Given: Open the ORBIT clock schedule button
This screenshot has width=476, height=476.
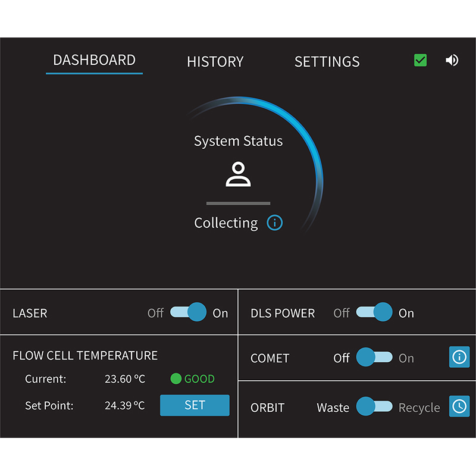Looking at the screenshot, I should coord(459,406).
